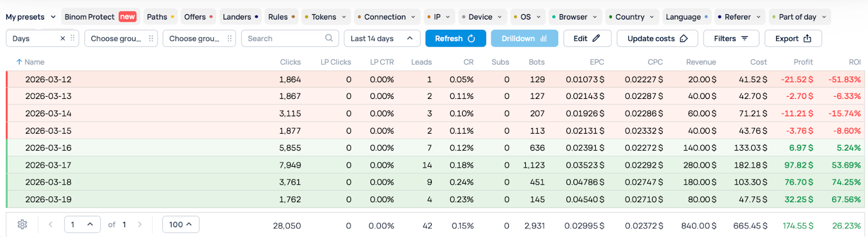Open rows per page 100 dropdown
The width and height of the screenshot is (868, 237).
click(181, 224)
